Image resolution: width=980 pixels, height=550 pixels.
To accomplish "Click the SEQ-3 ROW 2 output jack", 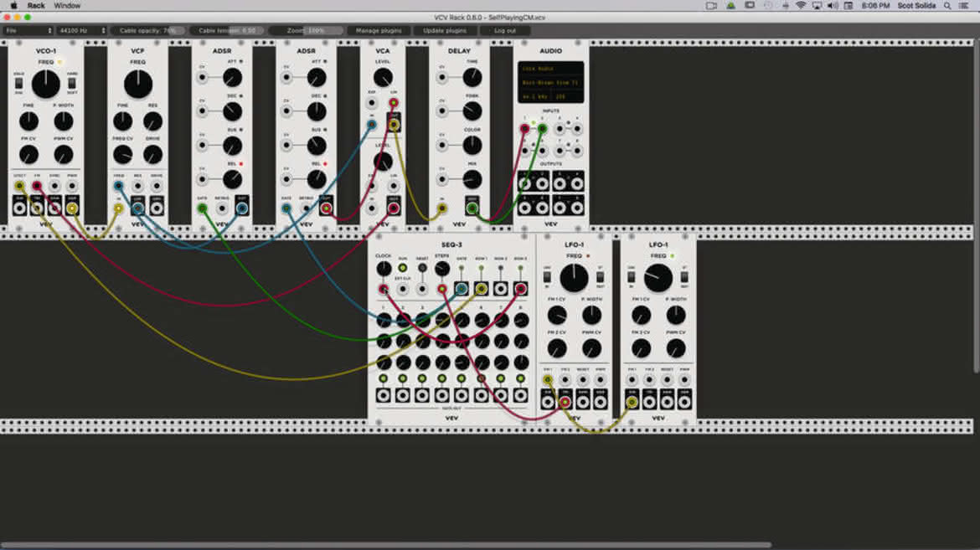I will (501, 289).
